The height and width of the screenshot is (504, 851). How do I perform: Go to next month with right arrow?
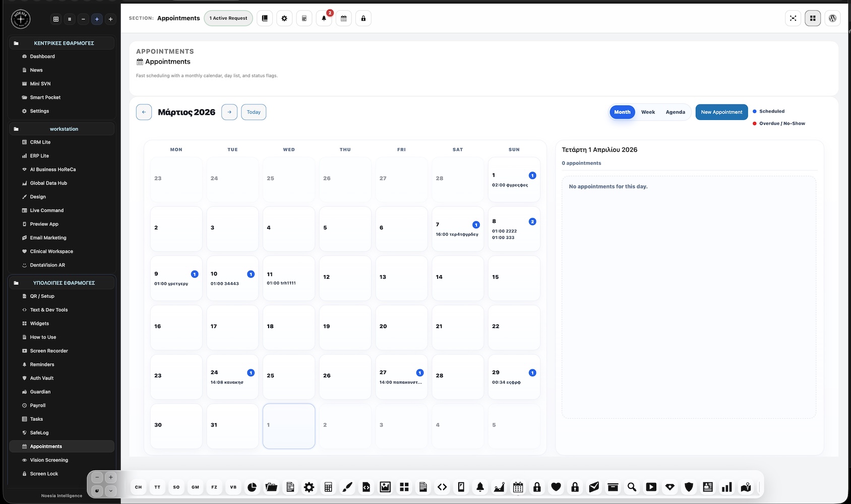229,112
